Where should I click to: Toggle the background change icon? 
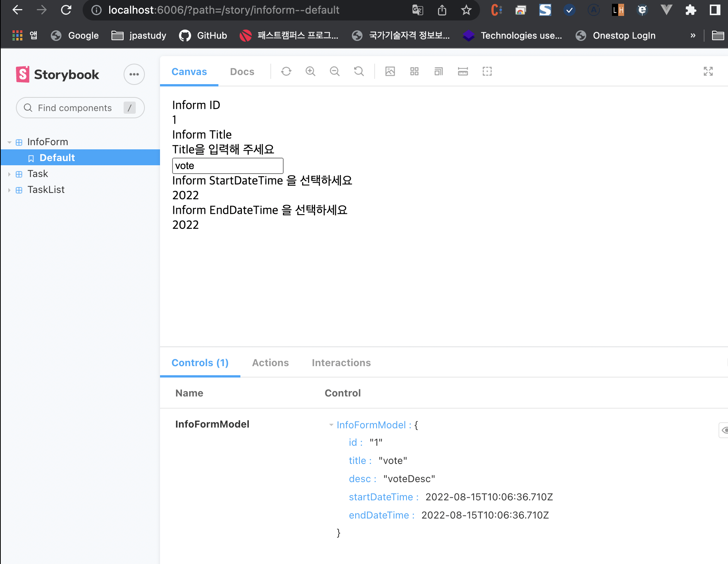coord(390,71)
